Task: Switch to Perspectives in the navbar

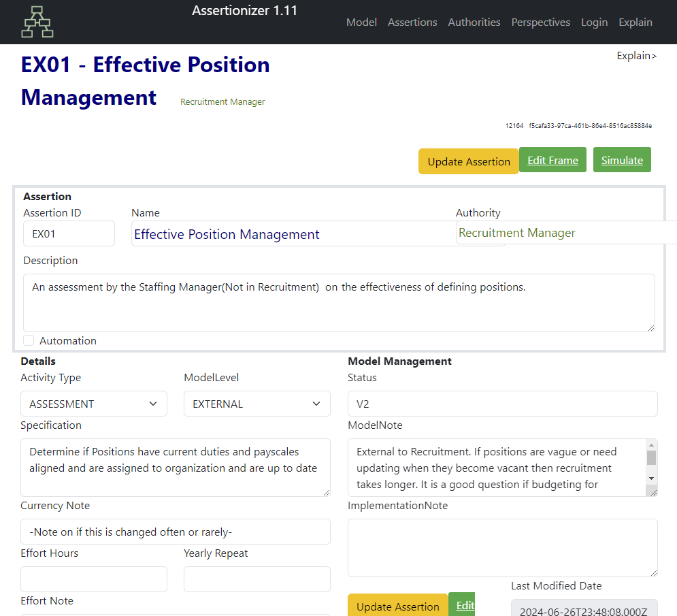Action: 540,22
